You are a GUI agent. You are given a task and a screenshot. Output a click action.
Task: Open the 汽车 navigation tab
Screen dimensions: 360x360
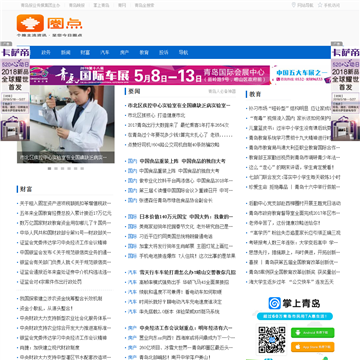coord(105,53)
